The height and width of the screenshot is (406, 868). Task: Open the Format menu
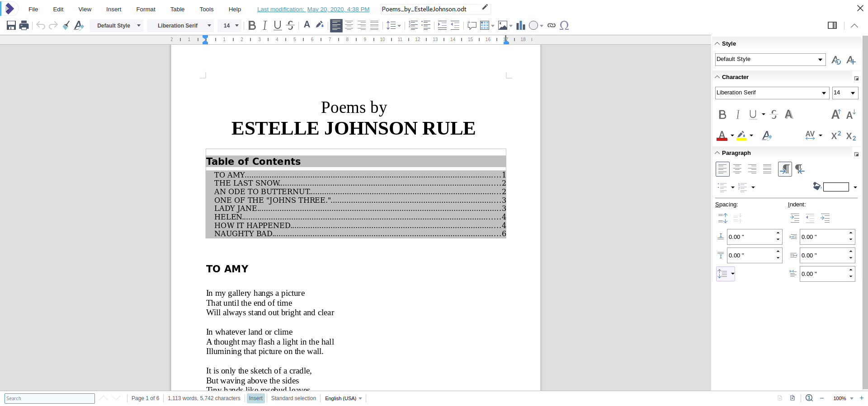point(146,9)
